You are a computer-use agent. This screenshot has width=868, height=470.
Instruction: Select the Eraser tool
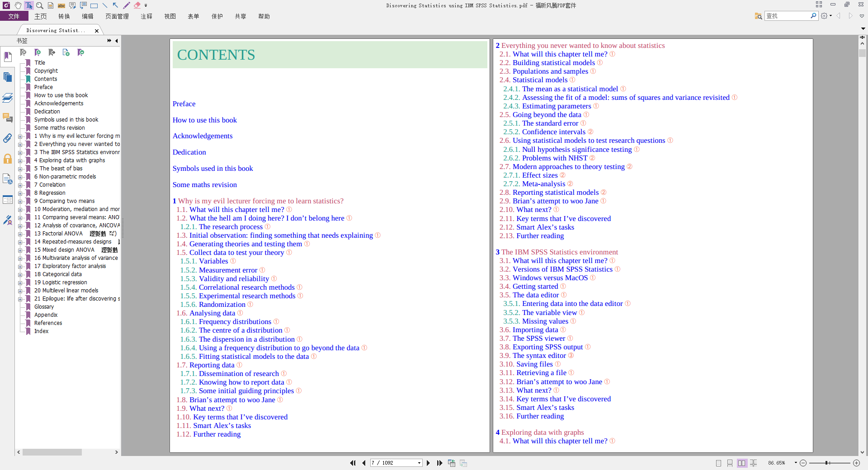137,5
